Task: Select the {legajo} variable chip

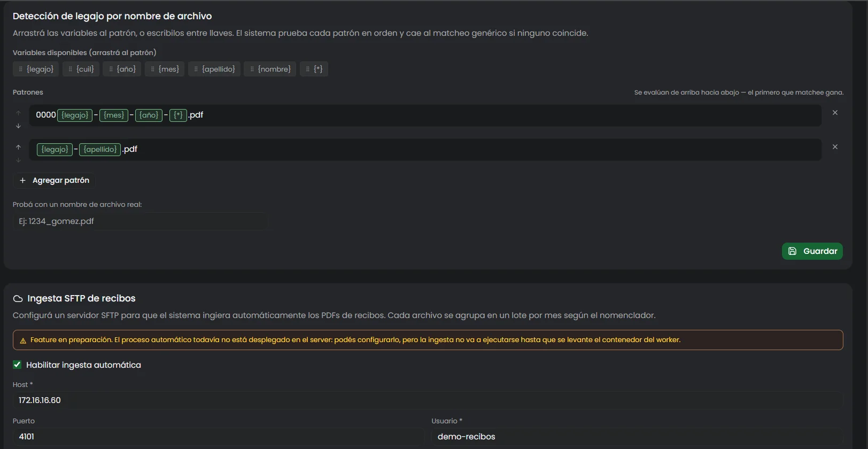Action: click(36, 69)
